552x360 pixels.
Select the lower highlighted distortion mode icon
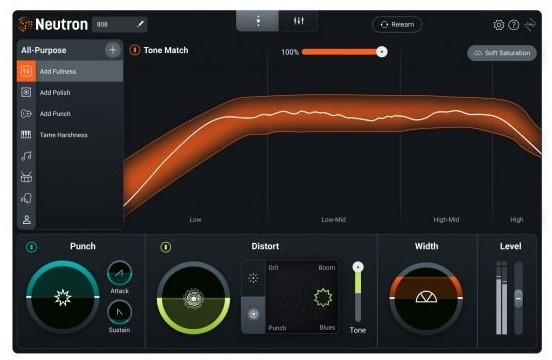point(253,314)
